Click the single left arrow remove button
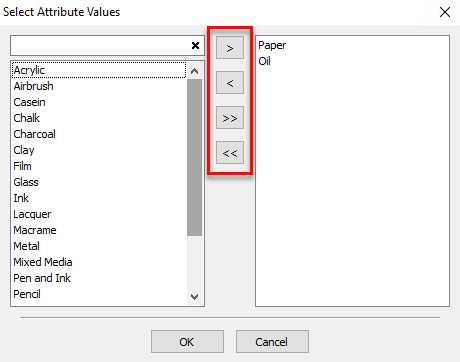The height and width of the screenshot is (362, 460). point(230,83)
